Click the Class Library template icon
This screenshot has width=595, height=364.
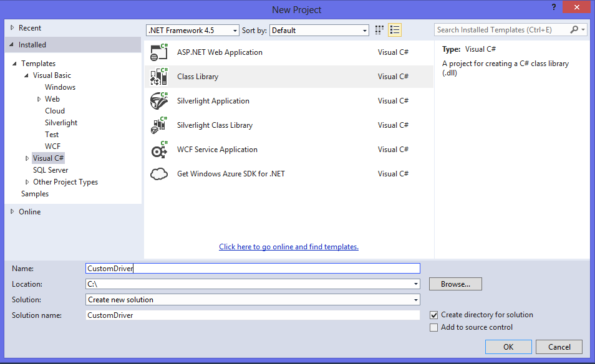159,77
